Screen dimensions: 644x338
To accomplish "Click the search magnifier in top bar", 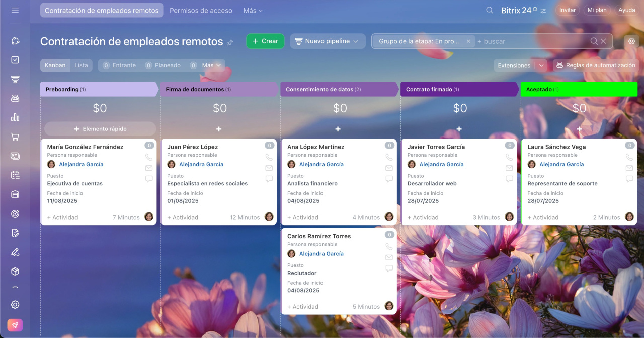I will pos(490,10).
